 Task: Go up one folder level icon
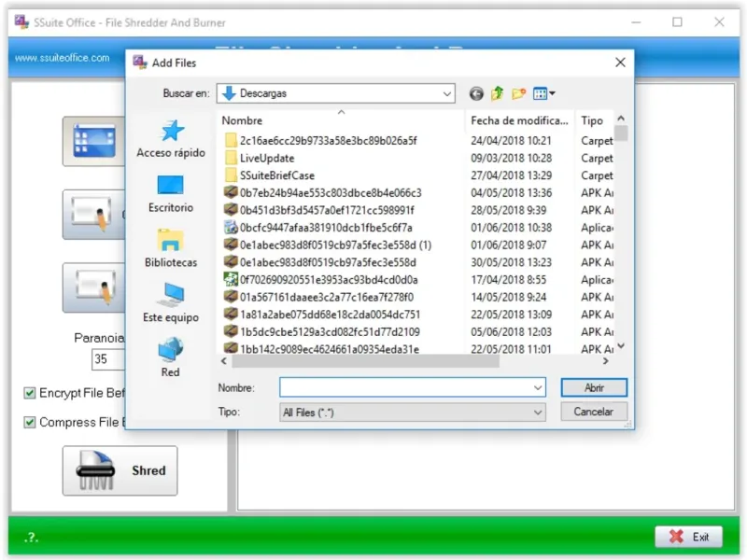(x=498, y=93)
